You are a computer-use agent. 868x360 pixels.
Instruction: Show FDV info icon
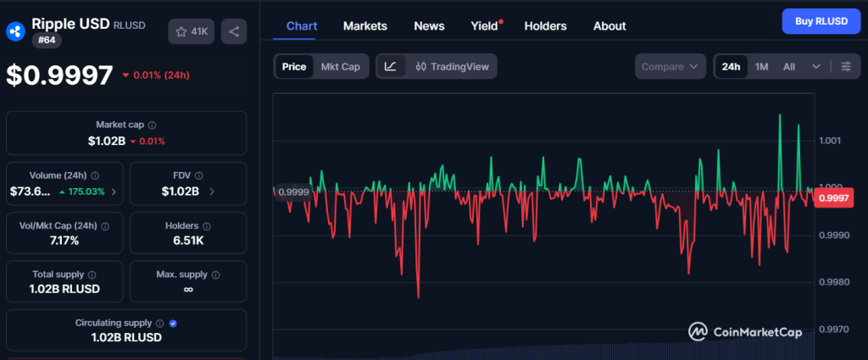click(198, 176)
